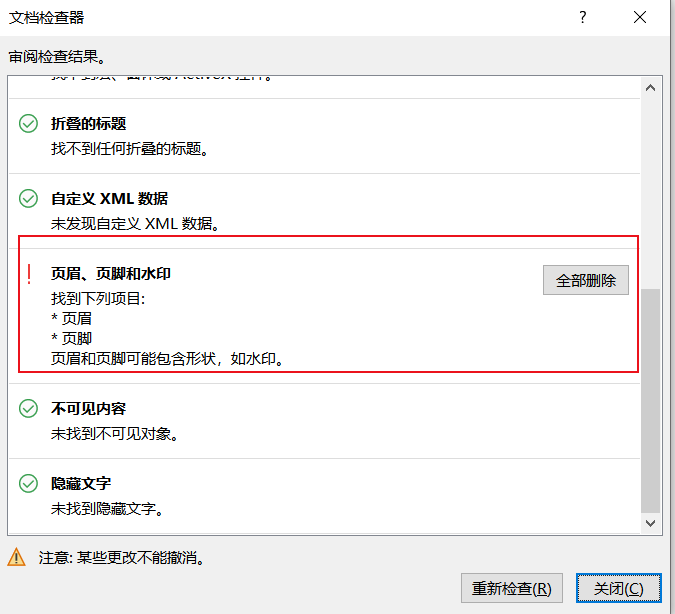The width and height of the screenshot is (675, 614).
Task: Click the note 注意: 某些更改不能撤消。
Action: [121, 558]
